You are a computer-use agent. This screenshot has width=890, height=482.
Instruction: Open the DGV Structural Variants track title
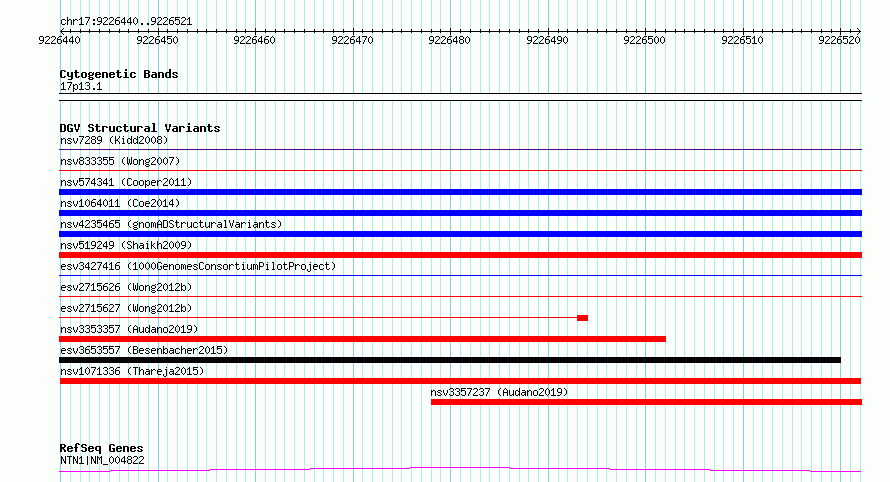coord(140,128)
